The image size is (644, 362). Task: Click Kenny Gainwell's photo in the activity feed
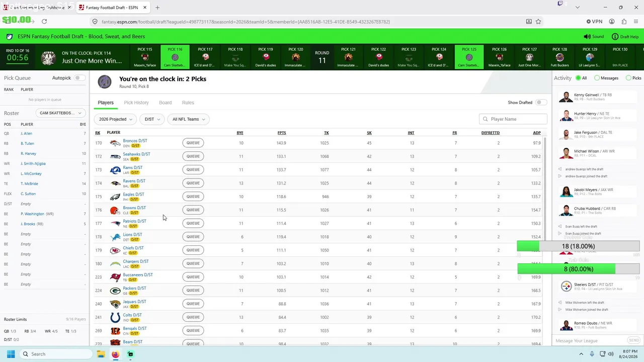566,97
